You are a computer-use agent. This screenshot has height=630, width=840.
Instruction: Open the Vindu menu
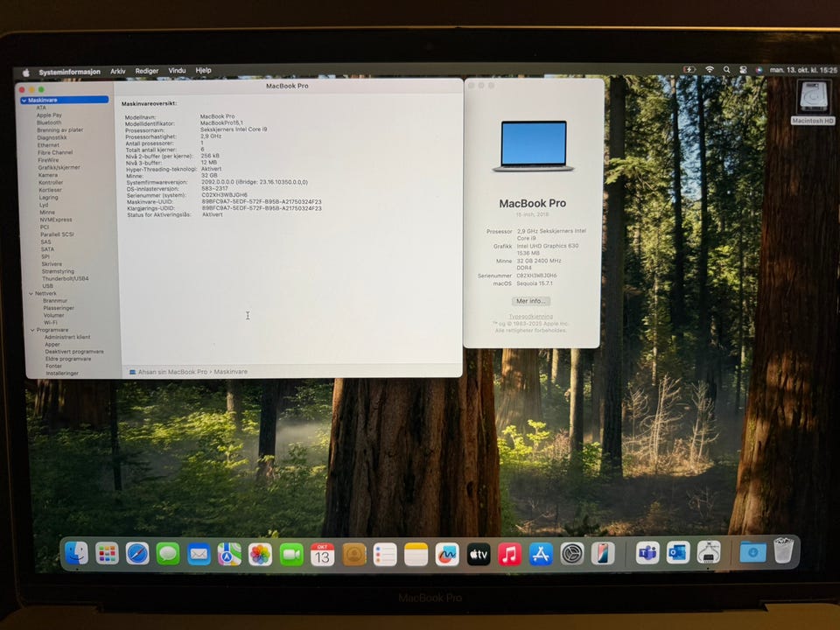click(x=177, y=70)
